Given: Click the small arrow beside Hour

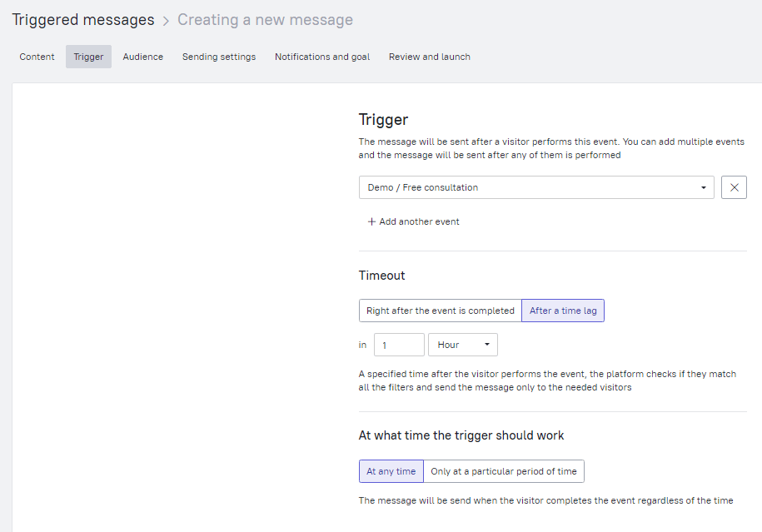Looking at the screenshot, I should coord(486,345).
